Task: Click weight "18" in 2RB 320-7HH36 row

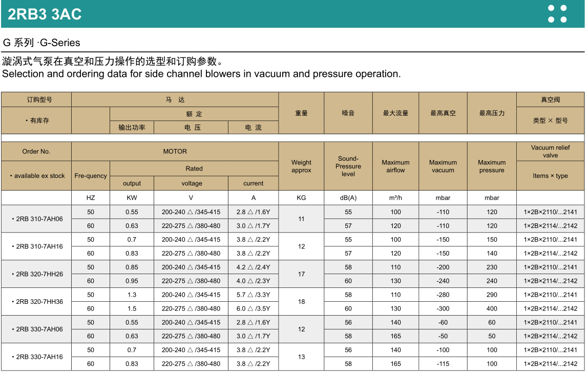Action: pyautogui.click(x=301, y=302)
